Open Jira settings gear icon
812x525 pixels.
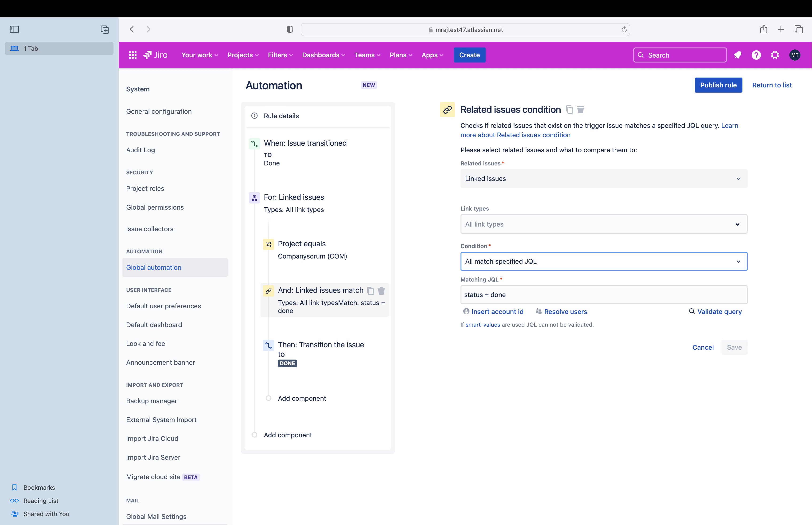coord(775,55)
